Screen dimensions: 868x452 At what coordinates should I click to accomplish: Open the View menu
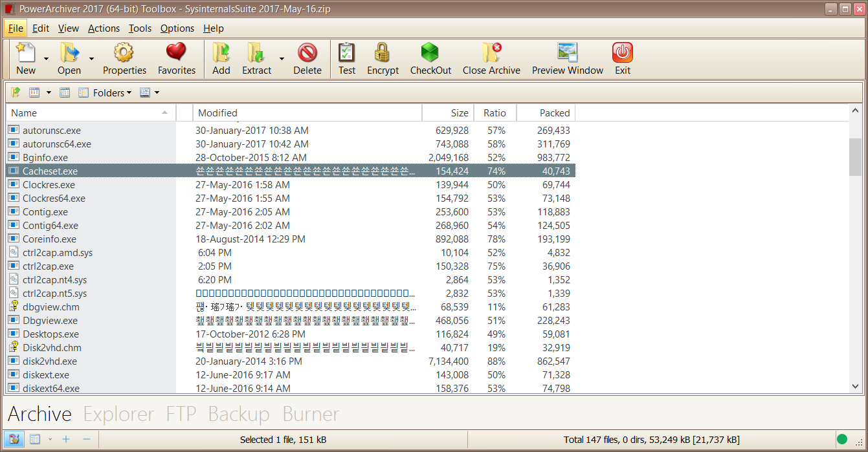click(x=68, y=28)
